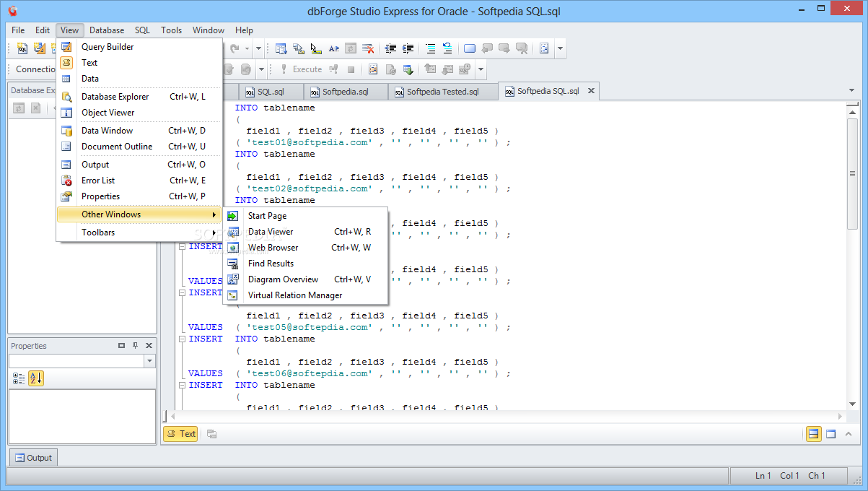Open the File menu
Image resolution: width=868 pixels, height=491 pixels.
(18, 30)
